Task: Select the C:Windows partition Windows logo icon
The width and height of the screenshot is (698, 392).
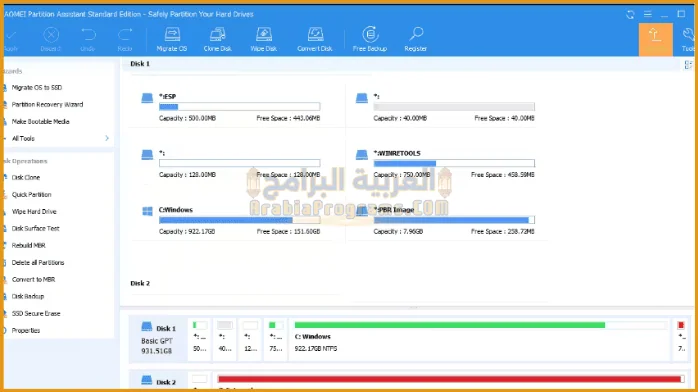Action: [x=147, y=211]
